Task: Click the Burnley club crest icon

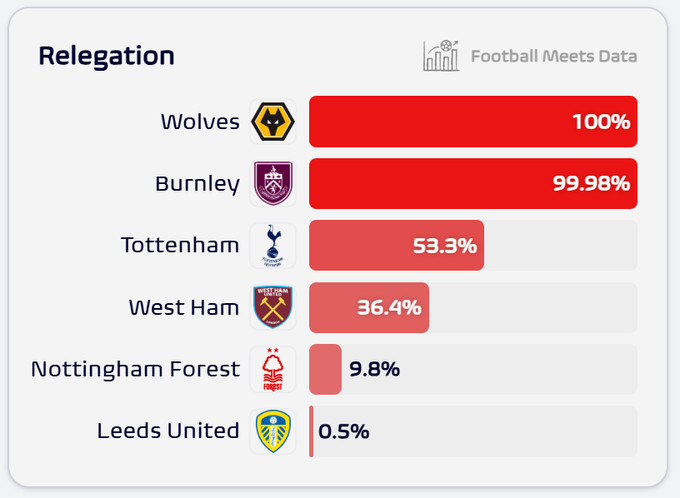Action: (273, 184)
